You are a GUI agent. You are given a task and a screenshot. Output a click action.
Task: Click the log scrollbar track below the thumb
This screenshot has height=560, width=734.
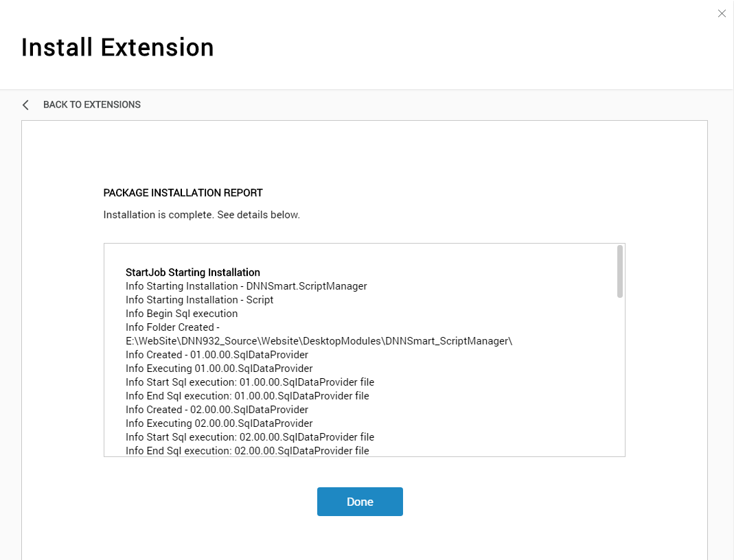620,377
